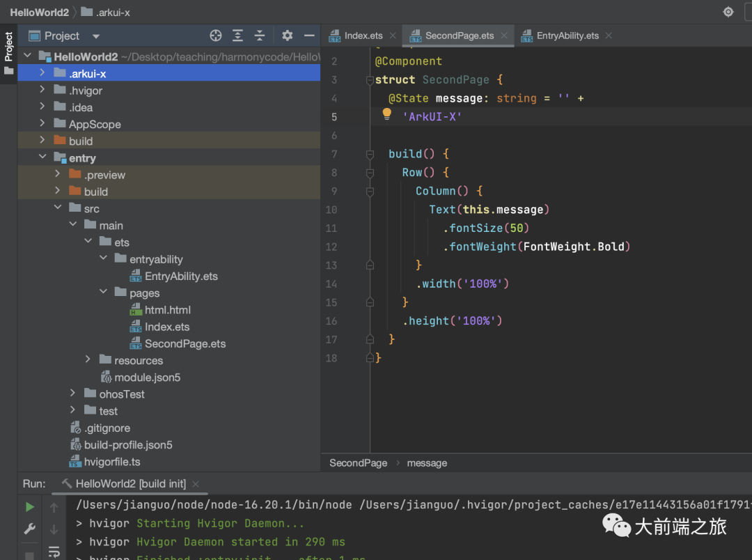Expand the resources folder
Image resolution: width=752 pixels, height=560 pixels.
tap(88, 359)
